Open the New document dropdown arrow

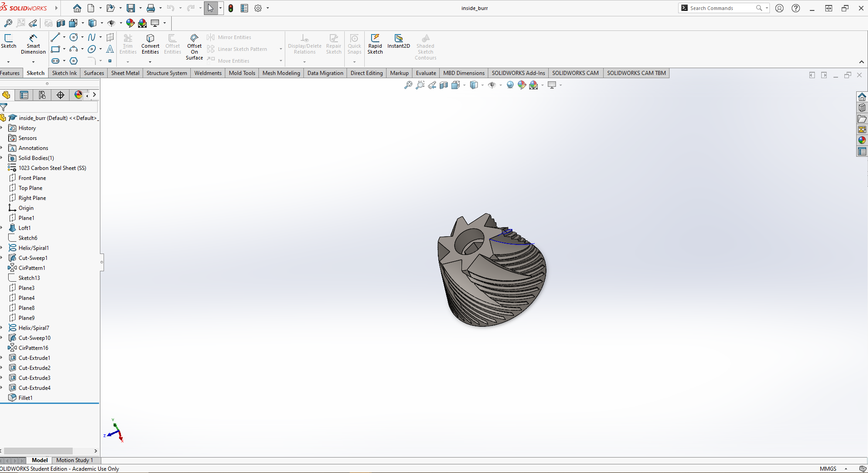coord(100,8)
